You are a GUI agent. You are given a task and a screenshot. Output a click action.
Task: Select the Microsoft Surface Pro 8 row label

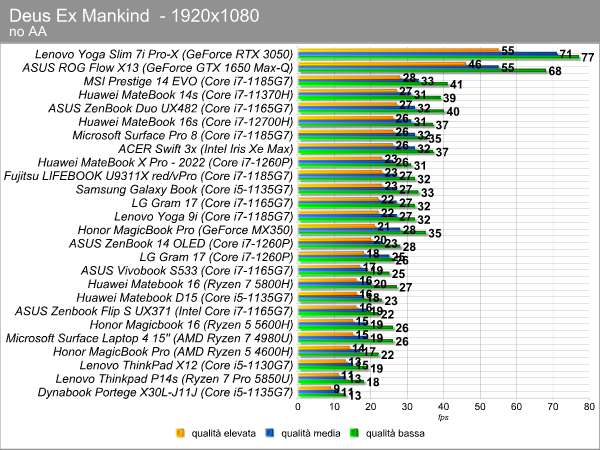183,135
